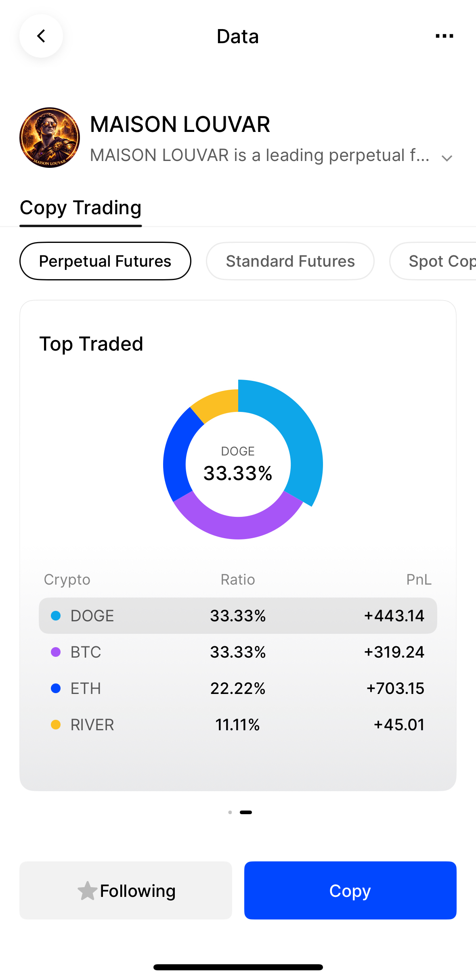Select the DOGE row in table
Viewport: 476px width, 980px height.
click(x=238, y=616)
